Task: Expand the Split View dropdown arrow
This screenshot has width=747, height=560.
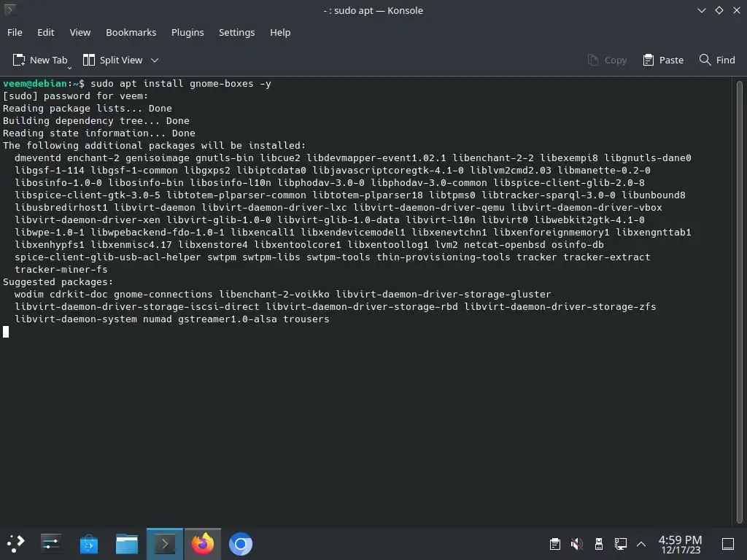Action: click(x=155, y=60)
